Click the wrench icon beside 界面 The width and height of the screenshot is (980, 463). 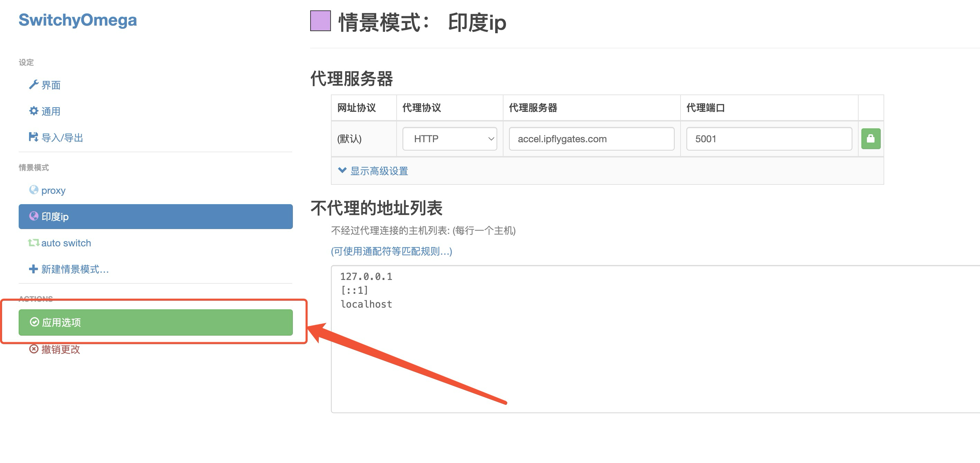point(34,84)
